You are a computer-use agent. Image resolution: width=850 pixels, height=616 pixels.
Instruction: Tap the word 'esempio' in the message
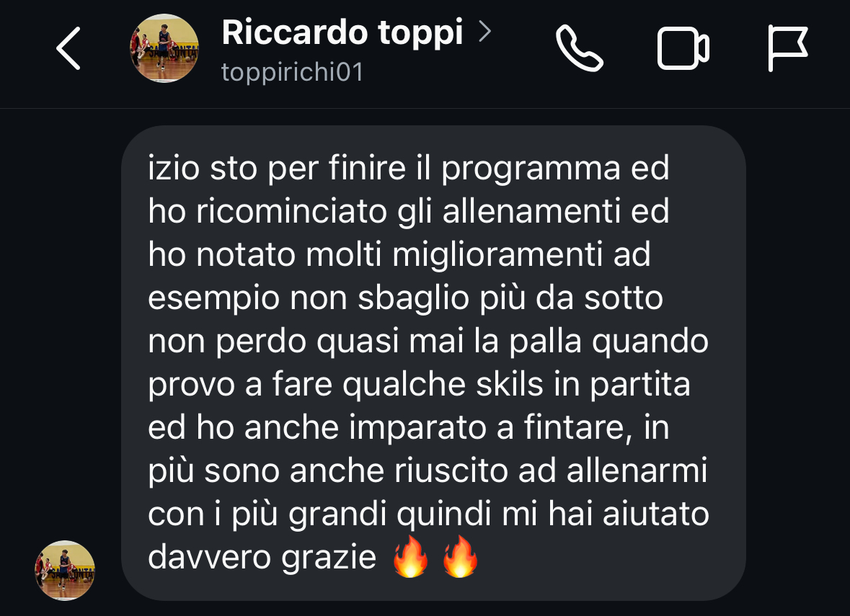(x=213, y=299)
